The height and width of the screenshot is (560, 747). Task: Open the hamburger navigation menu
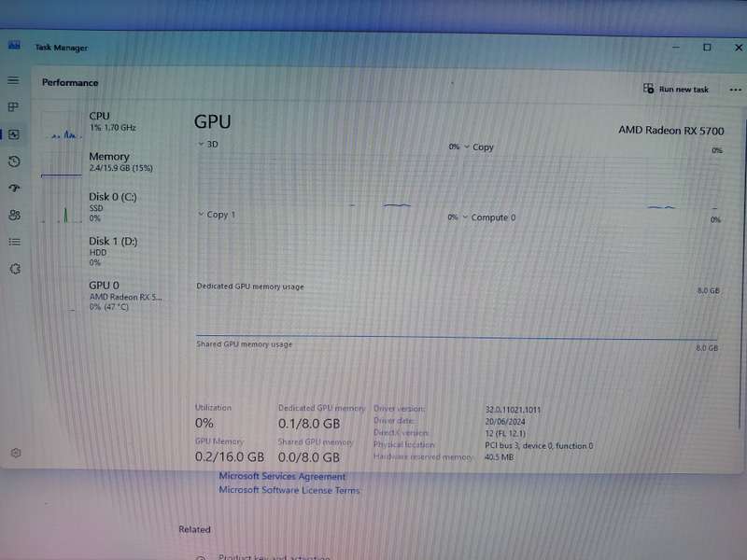[13, 80]
